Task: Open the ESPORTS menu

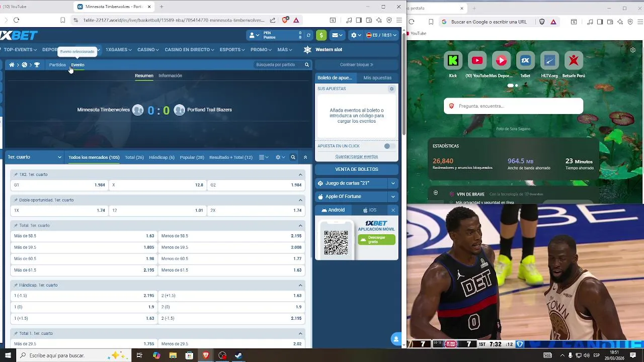Action: point(232,50)
